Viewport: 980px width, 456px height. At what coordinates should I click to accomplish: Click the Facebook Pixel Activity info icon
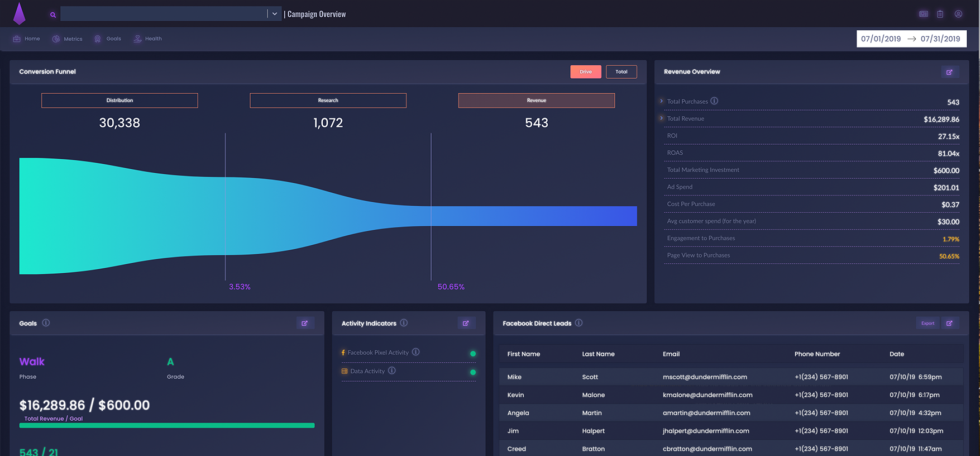415,352
